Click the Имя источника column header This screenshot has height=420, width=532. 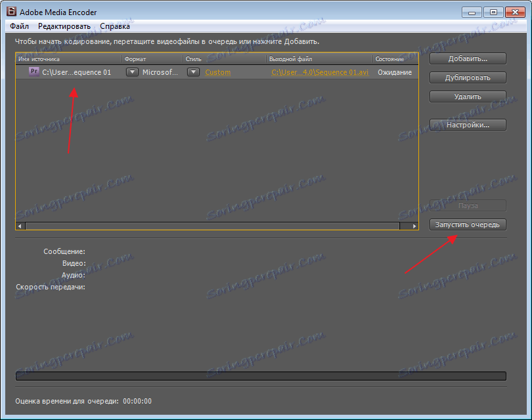pyautogui.click(x=69, y=59)
